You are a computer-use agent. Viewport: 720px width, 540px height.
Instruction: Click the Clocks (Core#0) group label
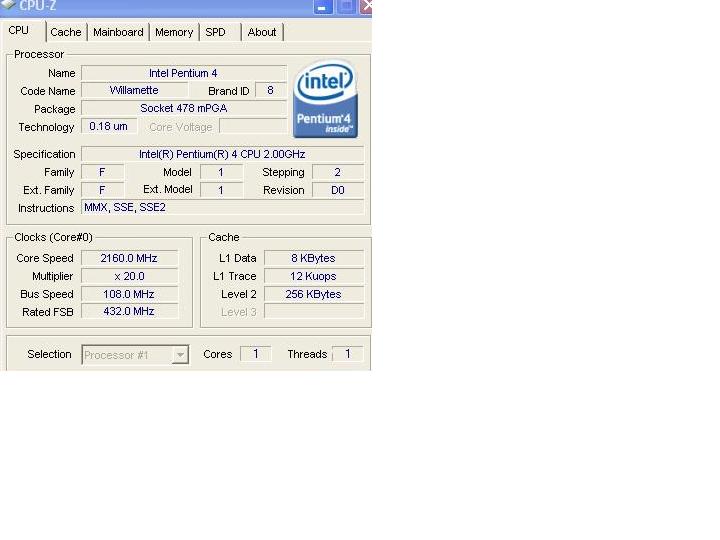[x=53, y=237]
